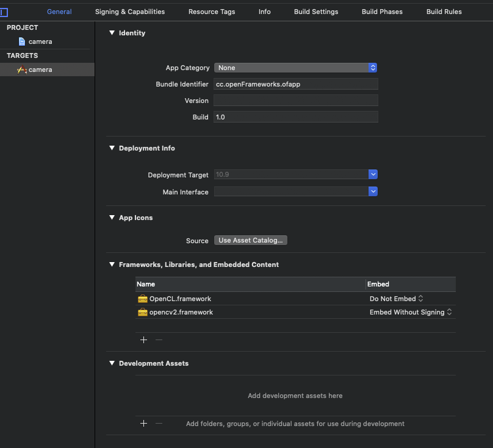Viewport: 493px width, 448px height.
Task: Add a development asset with plus icon
Action: tap(144, 424)
